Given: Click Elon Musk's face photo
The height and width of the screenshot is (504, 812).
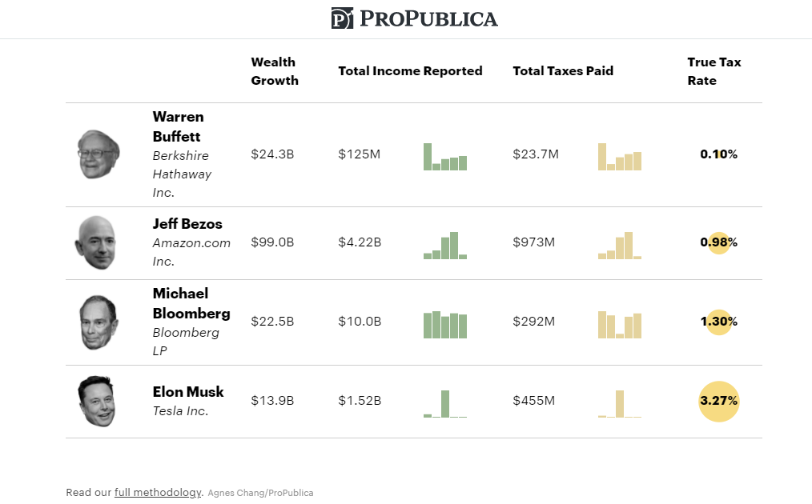Looking at the screenshot, I should 96,401.
